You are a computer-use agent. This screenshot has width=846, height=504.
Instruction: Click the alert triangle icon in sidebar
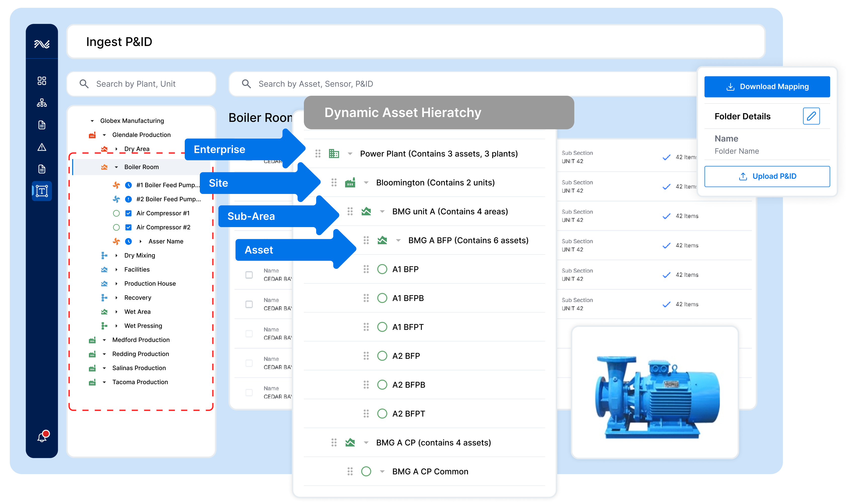[x=42, y=147]
